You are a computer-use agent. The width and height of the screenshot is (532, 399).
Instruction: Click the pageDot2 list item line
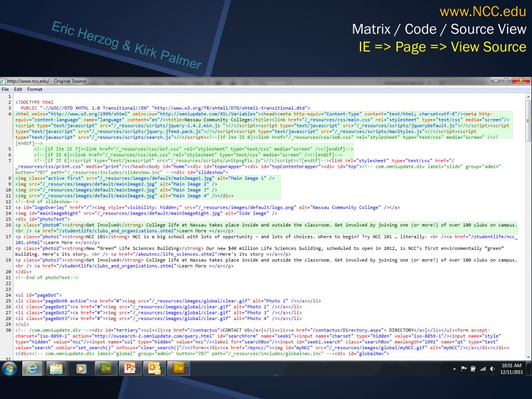[158, 312]
